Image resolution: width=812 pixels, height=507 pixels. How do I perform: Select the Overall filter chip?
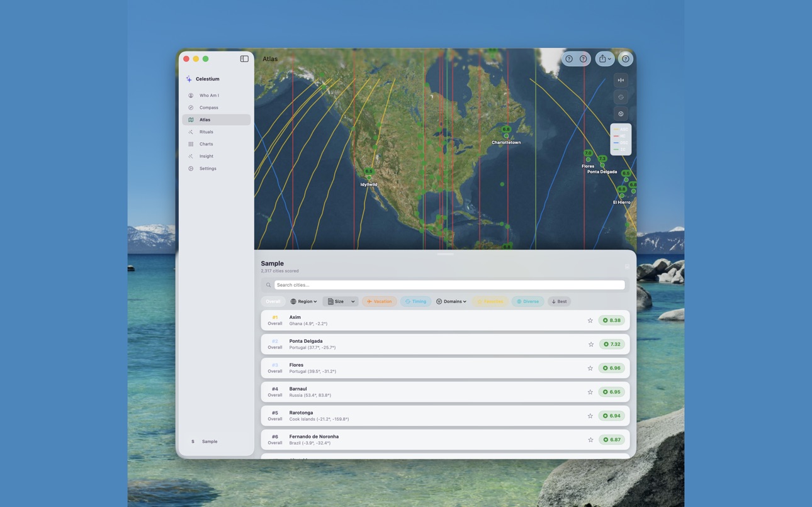point(273,301)
